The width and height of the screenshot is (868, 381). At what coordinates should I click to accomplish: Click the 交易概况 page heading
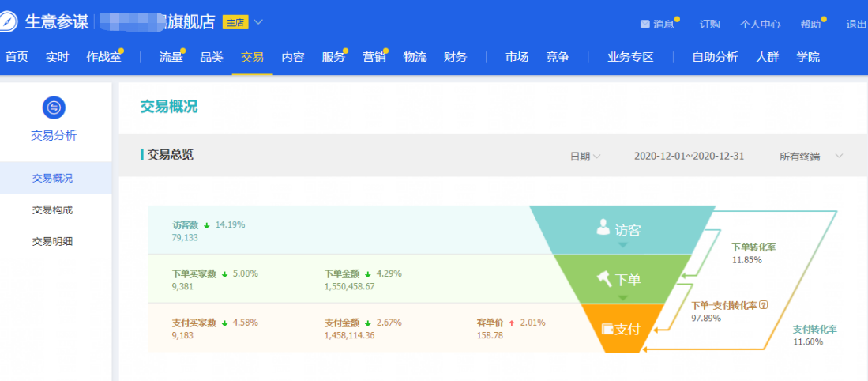point(168,107)
